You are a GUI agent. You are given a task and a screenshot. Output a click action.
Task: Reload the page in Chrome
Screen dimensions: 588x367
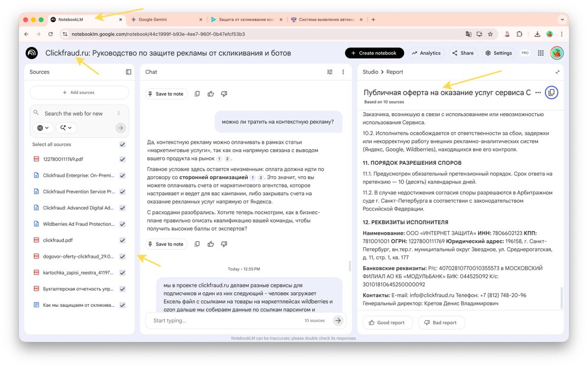click(50, 34)
